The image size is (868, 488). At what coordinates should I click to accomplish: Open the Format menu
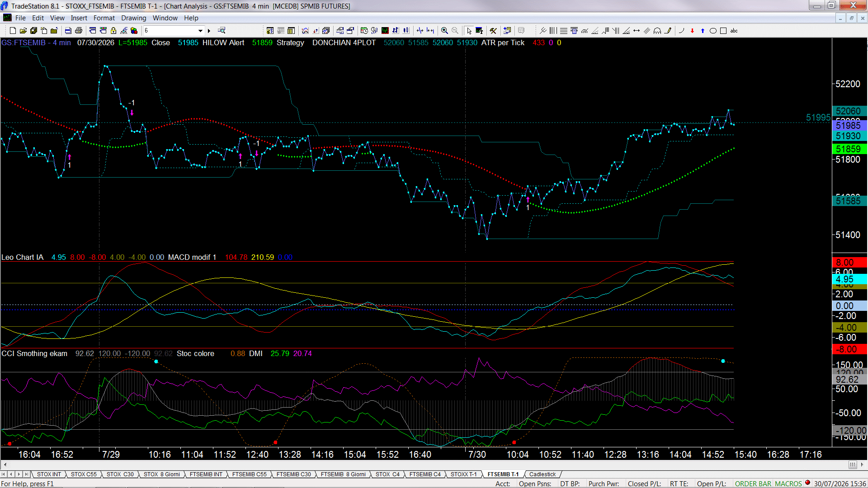[104, 18]
